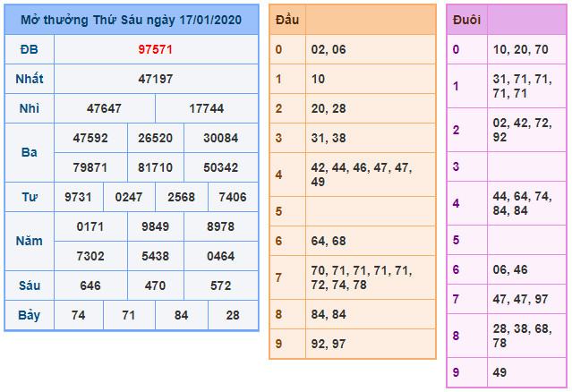Click Đuôi values '28, 38, 68, 78'

tap(523, 336)
